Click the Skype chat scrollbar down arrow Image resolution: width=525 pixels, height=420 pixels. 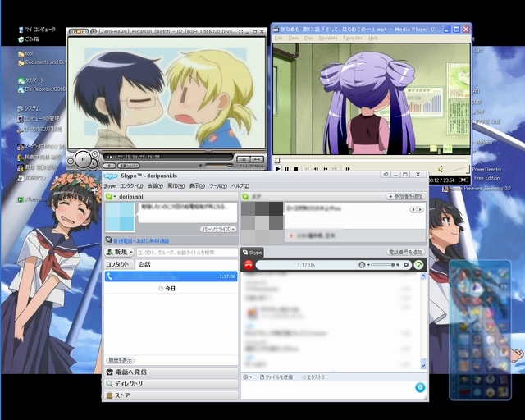[x=423, y=365]
